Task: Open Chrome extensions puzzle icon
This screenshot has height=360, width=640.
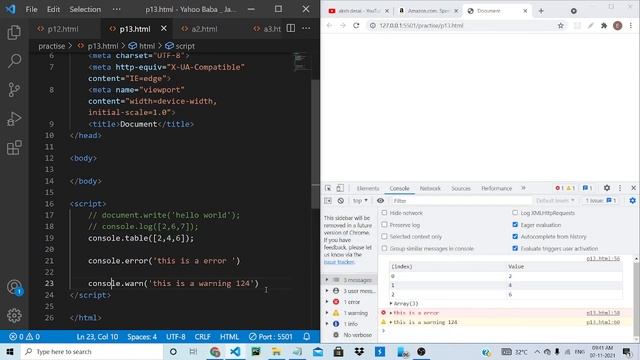Action: pyautogui.click(x=604, y=25)
